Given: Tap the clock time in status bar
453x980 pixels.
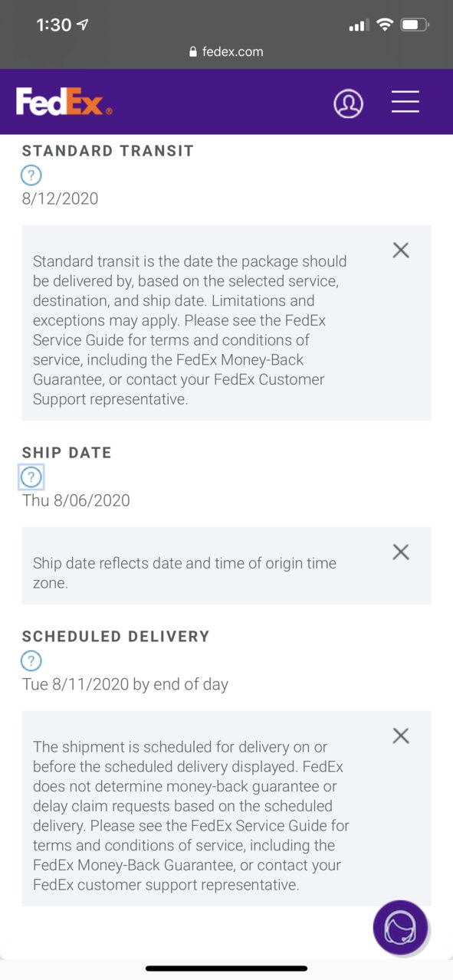Looking at the screenshot, I should [x=54, y=25].
